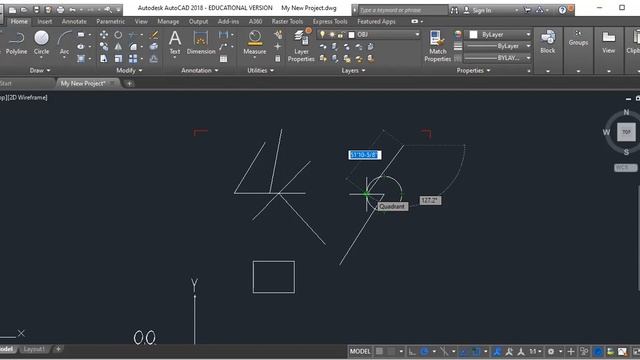This screenshot has width=640, height=360.
Task: Click the MODEL space button in status bar
Action: 360,351
